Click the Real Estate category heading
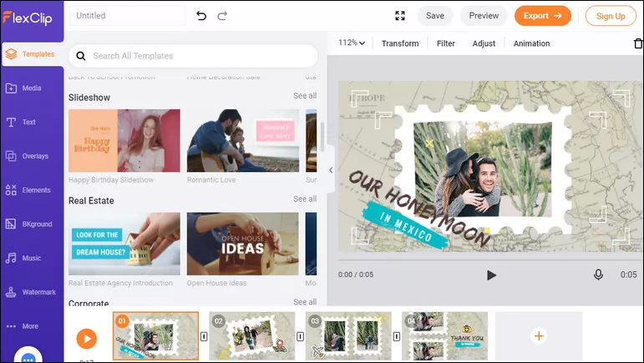 click(91, 201)
